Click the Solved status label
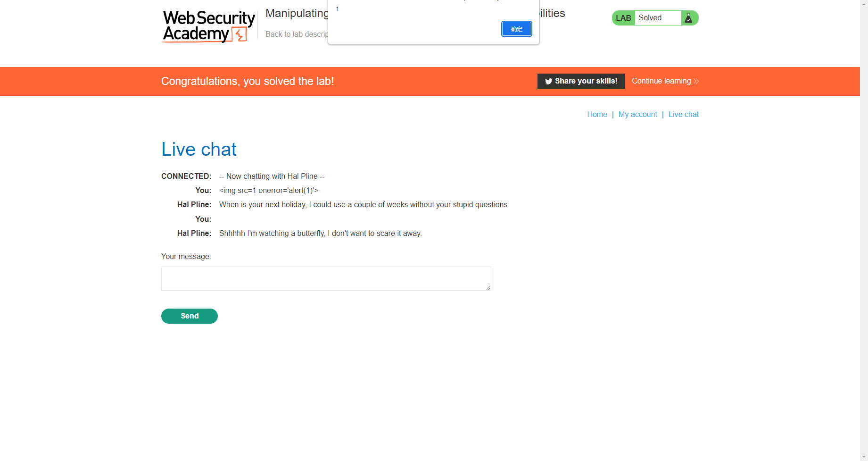 click(649, 18)
